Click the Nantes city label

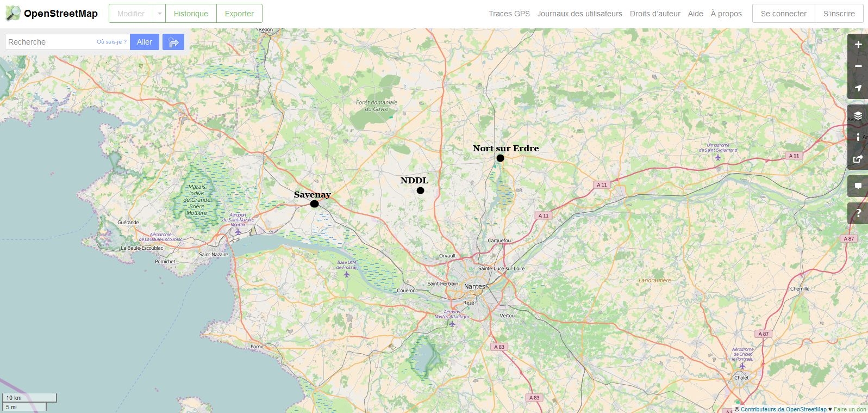(x=474, y=286)
